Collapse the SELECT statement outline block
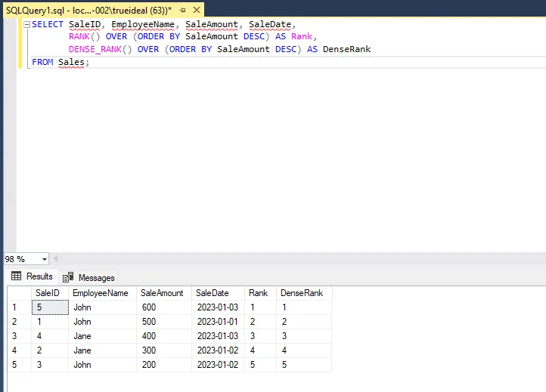This screenshot has height=392, width=546. click(26, 25)
